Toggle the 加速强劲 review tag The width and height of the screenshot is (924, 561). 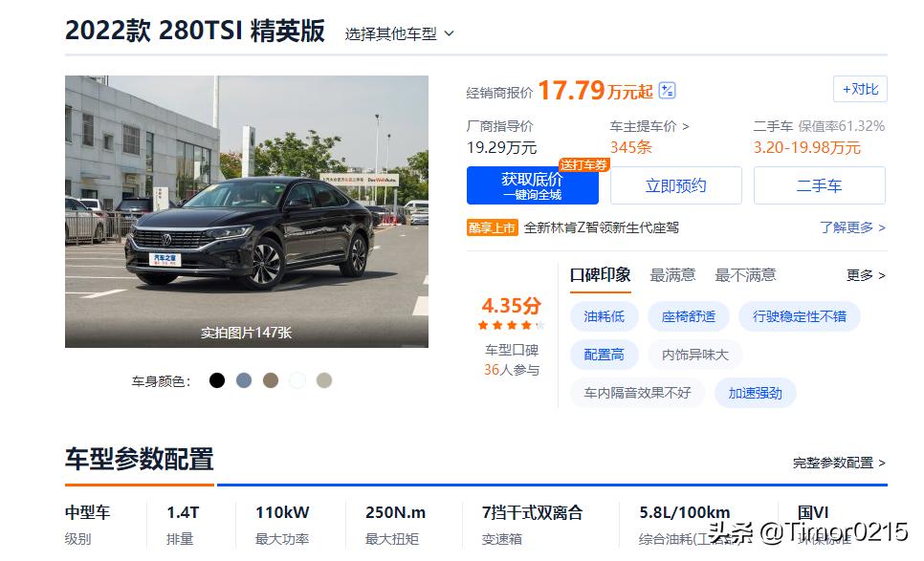point(756,393)
